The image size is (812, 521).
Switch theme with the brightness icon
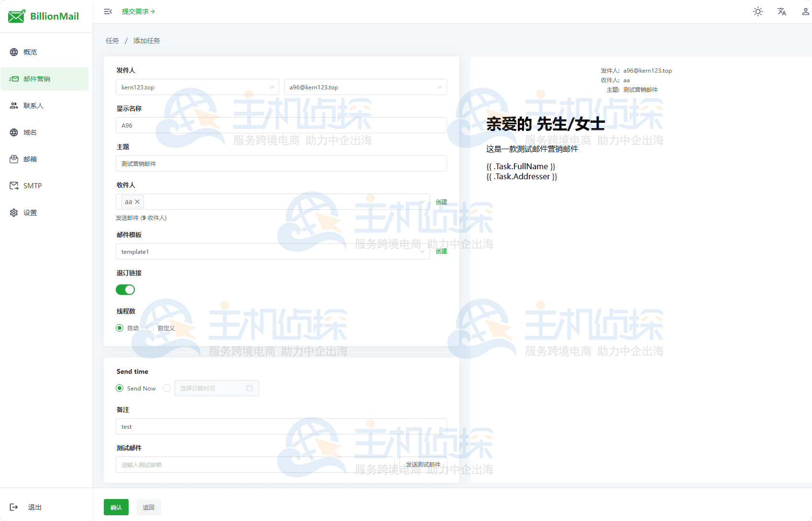click(x=757, y=11)
